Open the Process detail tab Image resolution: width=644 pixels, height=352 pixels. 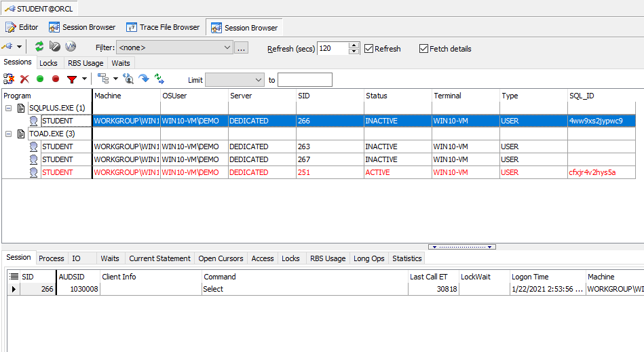(52, 258)
